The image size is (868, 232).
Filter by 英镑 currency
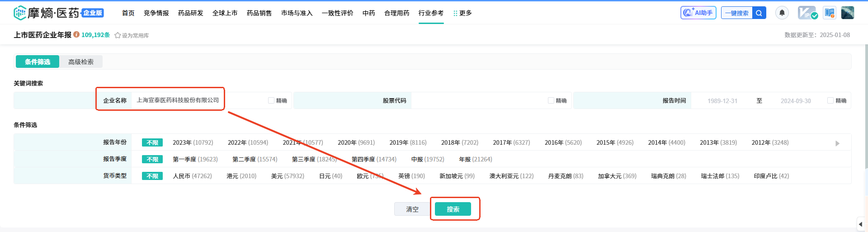(411, 176)
